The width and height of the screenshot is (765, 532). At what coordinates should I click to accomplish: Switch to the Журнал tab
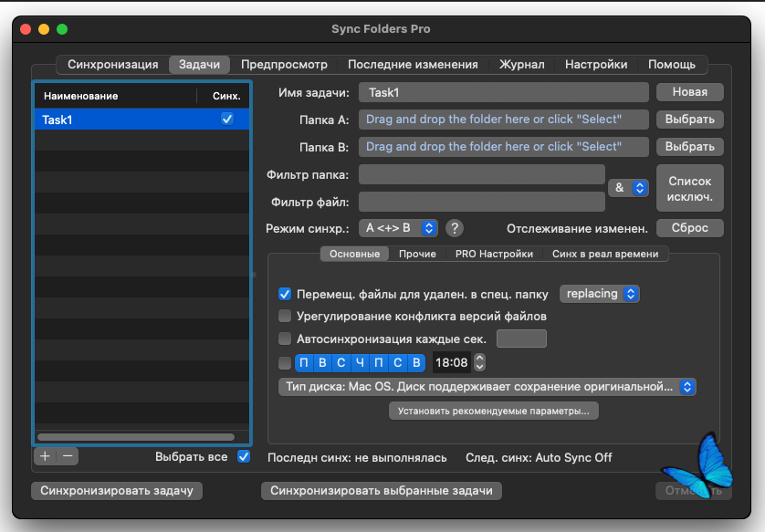tap(521, 65)
